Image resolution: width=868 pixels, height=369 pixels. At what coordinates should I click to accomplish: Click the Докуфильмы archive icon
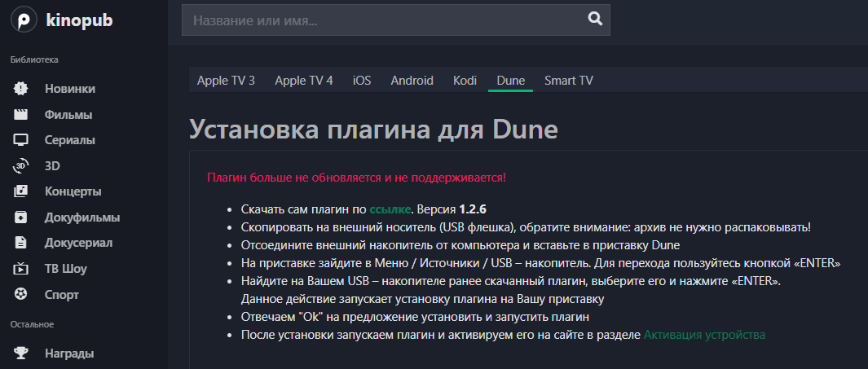point(20,217)
